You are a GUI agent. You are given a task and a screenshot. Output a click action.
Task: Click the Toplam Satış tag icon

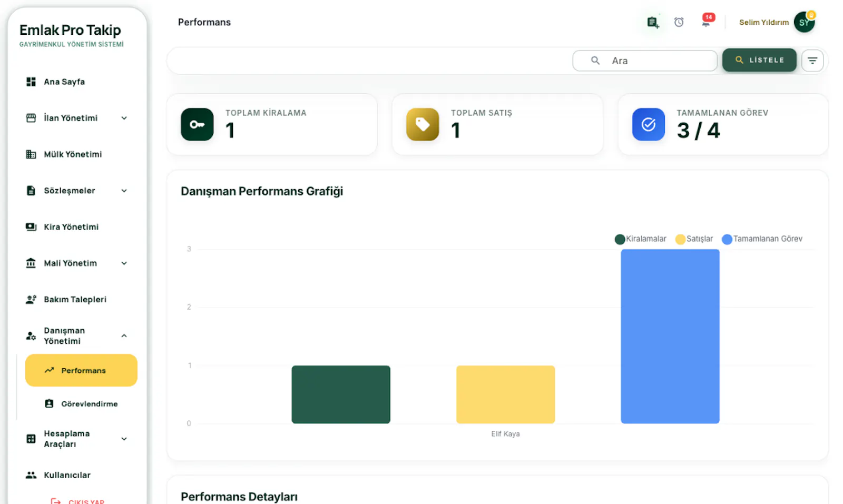(423, 124)
